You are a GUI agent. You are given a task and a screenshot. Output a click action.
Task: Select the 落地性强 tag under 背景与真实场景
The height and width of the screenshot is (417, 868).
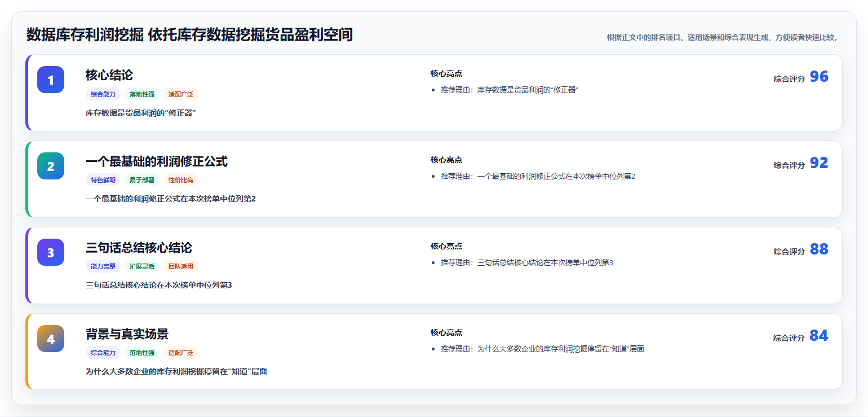click(x=142, y=353)
